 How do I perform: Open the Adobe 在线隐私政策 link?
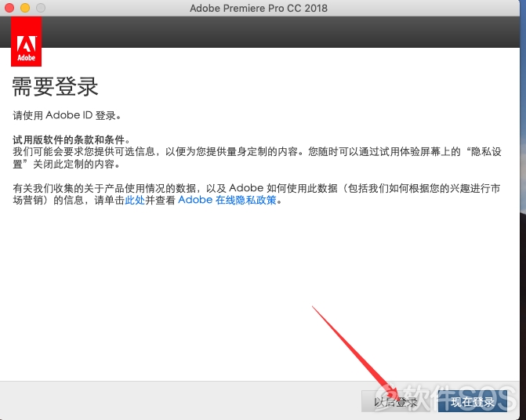227,200
